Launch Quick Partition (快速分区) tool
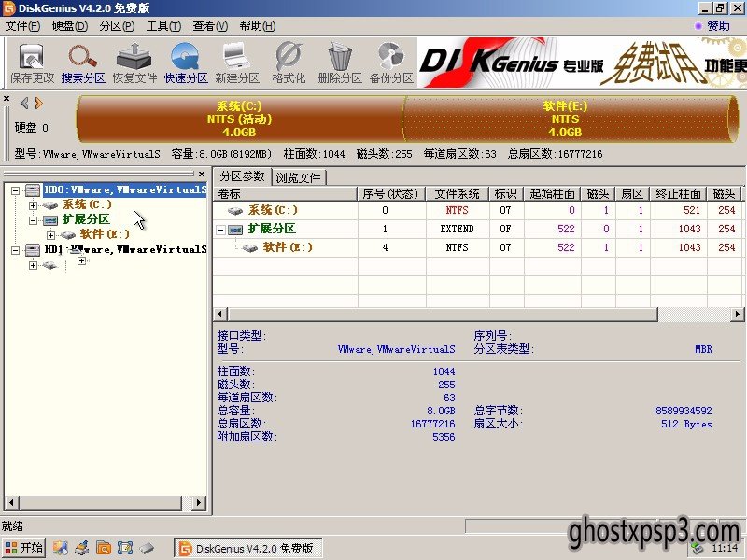 [186, 63]
